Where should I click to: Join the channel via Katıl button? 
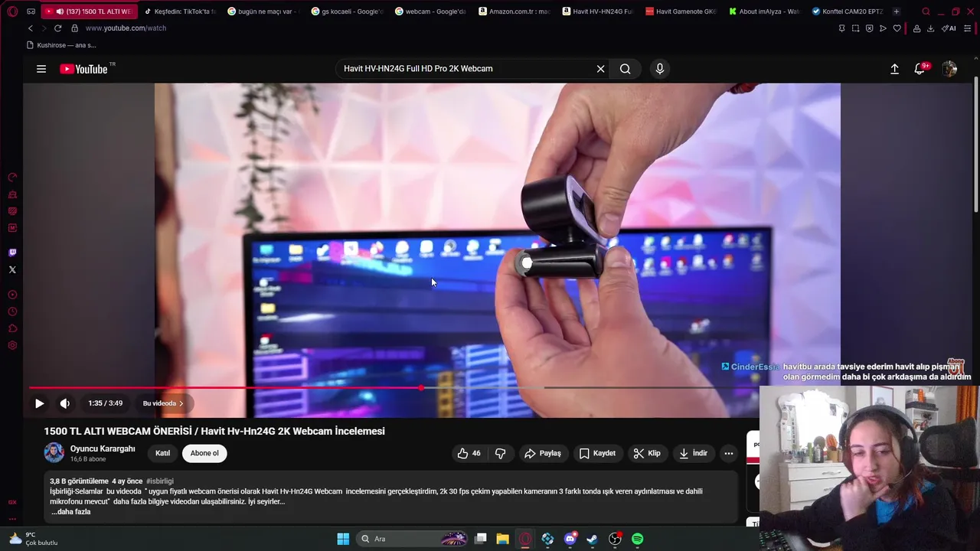pyautogui.click(x=163, y=453)
